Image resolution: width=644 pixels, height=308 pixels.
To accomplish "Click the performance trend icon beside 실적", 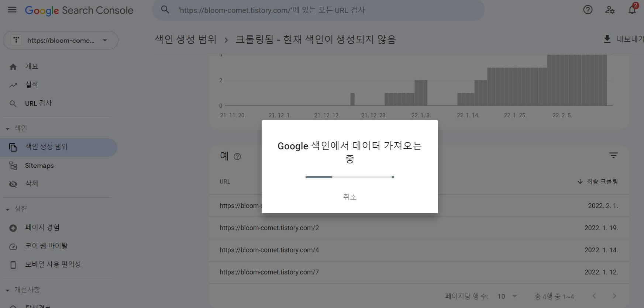I will tap(13, 85).
